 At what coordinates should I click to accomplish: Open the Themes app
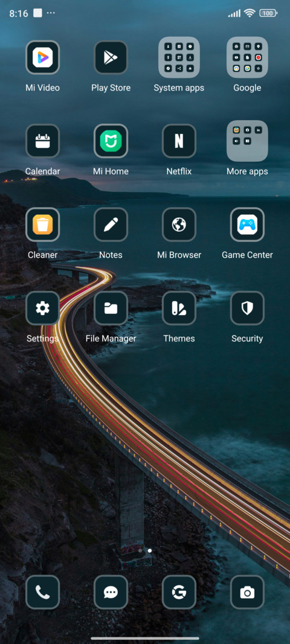tap(179, 308)
